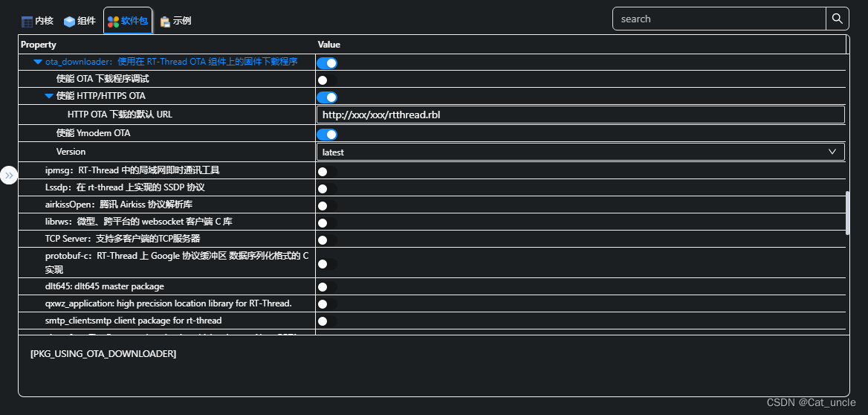Enable the ipmsg package toggle
The height and width of the screenshot is (415, 868).
[x=326, y=172]
